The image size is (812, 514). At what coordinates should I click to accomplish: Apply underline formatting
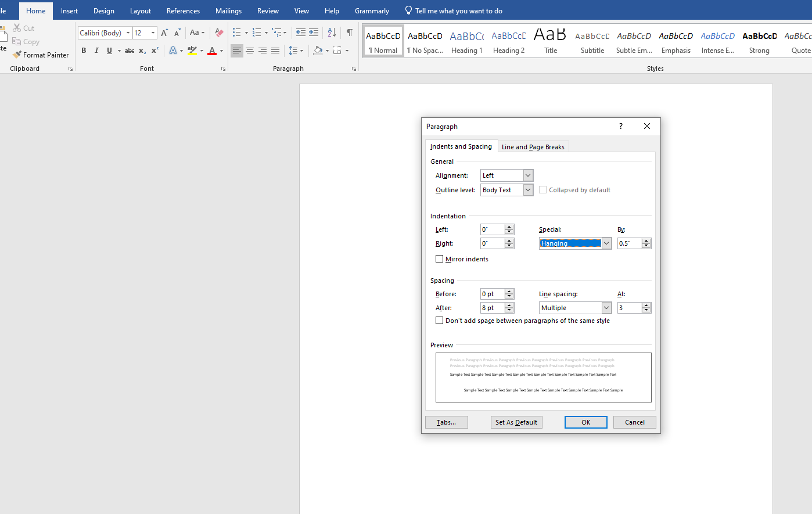tap(109, 51)
